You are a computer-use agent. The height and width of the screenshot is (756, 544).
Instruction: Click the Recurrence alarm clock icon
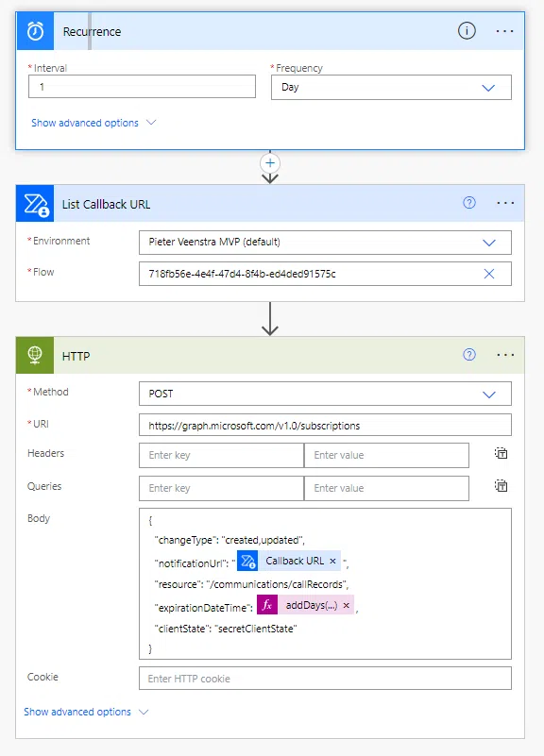35,31
